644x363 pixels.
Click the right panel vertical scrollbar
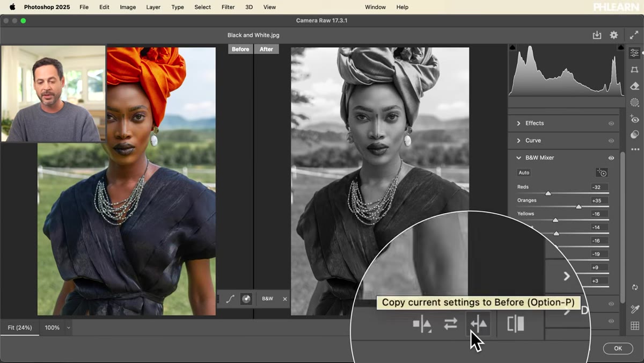(x=623, y=228)
